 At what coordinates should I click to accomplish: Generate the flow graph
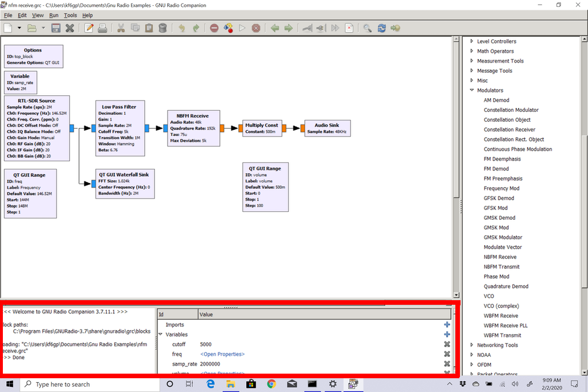point(228,28)
